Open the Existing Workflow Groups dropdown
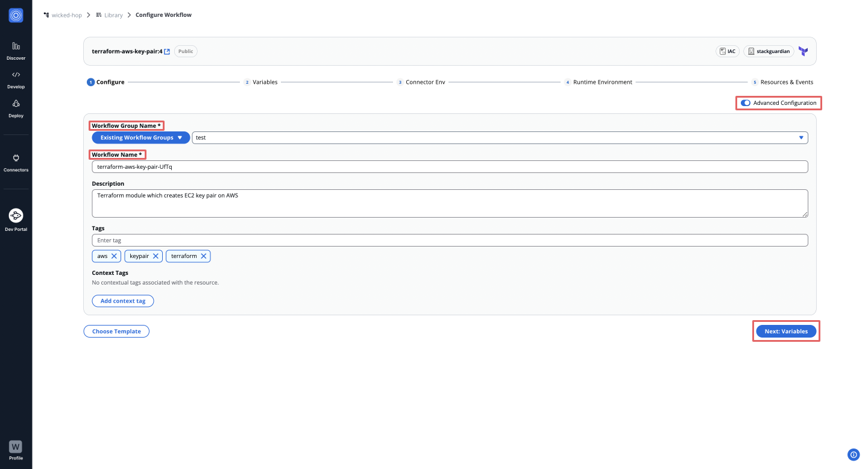This screenshot has width=868, height=469. click(x=140, y=137)
